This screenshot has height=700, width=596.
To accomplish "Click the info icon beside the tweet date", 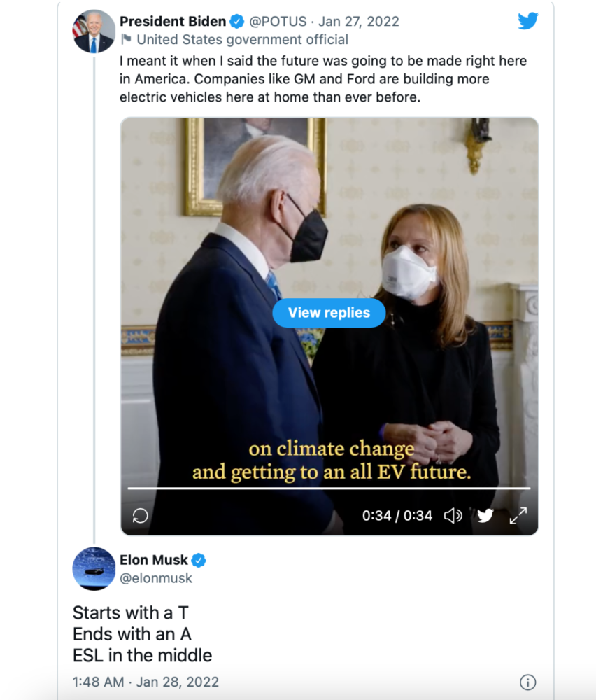I will (528, 682).
